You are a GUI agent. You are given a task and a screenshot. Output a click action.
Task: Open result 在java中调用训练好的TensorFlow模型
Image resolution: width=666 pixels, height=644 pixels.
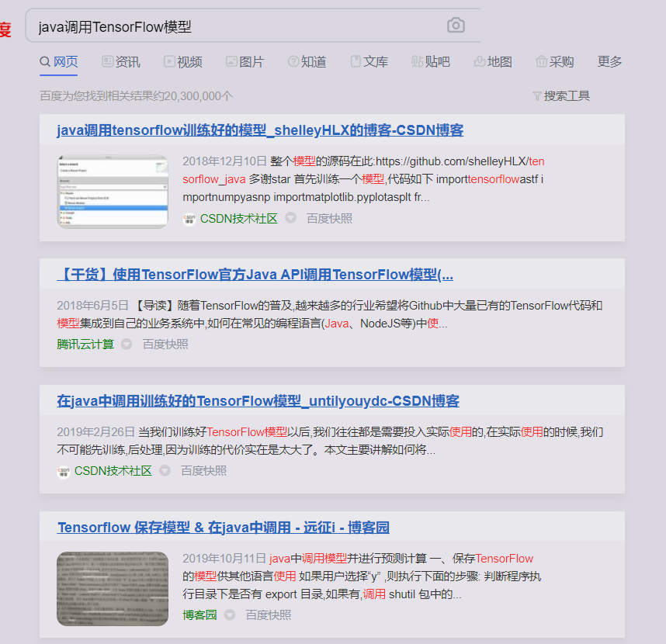258,401
